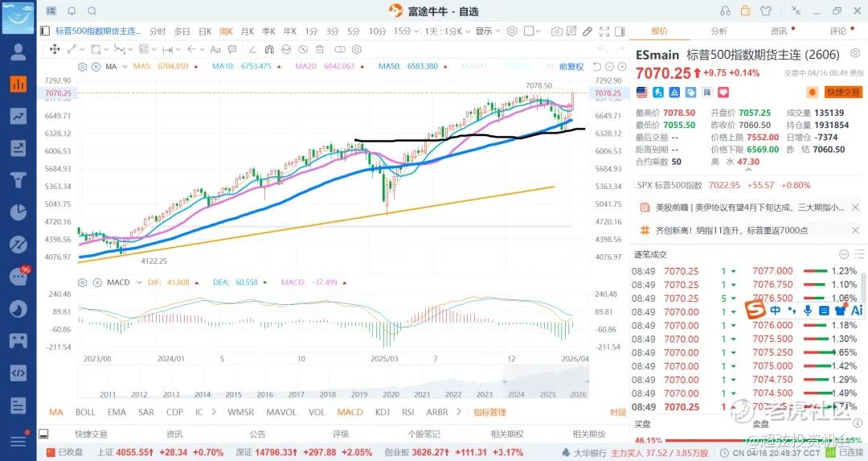The image size is (868, 461).
Task: Toggle the MACD indicator in bottom list
Action: coord(350,412)
